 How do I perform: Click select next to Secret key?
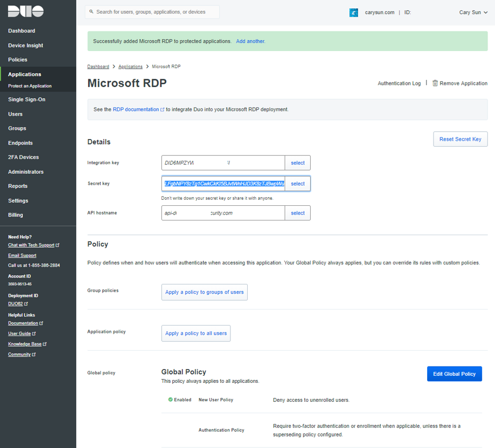tap(298, 184)
